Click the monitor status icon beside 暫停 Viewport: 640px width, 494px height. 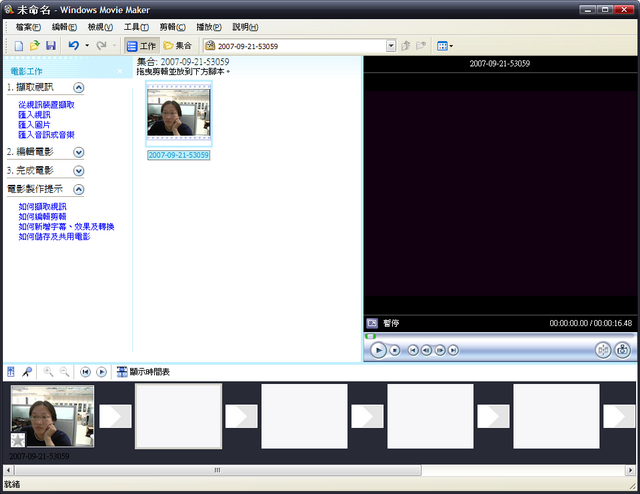[x=372, y=323]
